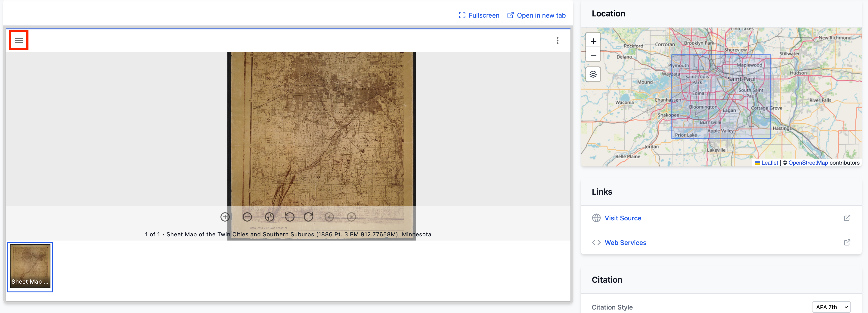The width and height of the screenshot is (868, 313).
Task: Click the blue bounding box on Location map
Action: (x=721, y=97)
